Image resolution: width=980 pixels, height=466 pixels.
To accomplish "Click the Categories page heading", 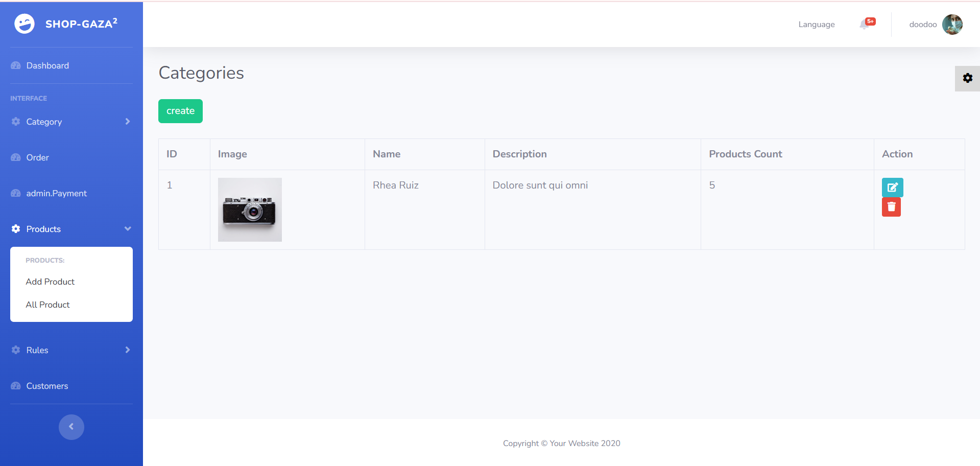I will pyautogui.click(x=201, y=73).
